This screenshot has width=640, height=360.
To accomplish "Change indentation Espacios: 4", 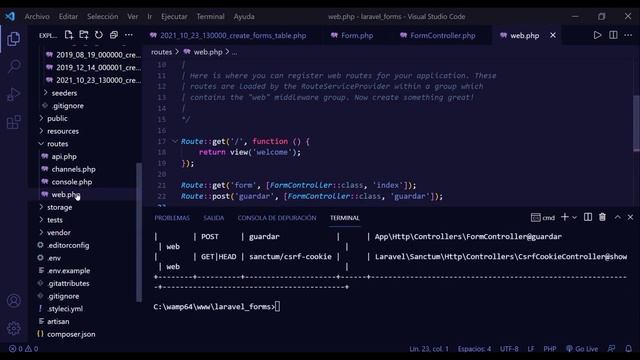I will (x=474, y=349).
